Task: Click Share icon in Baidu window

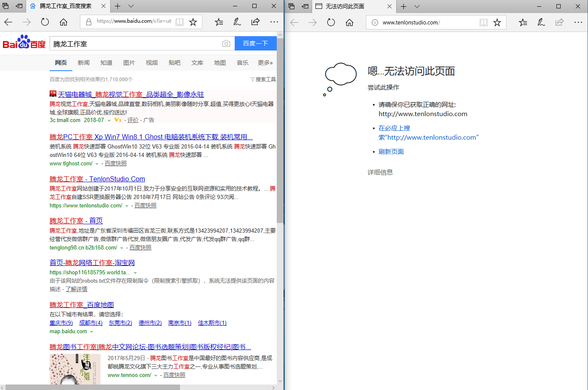Action: [255, 22]
